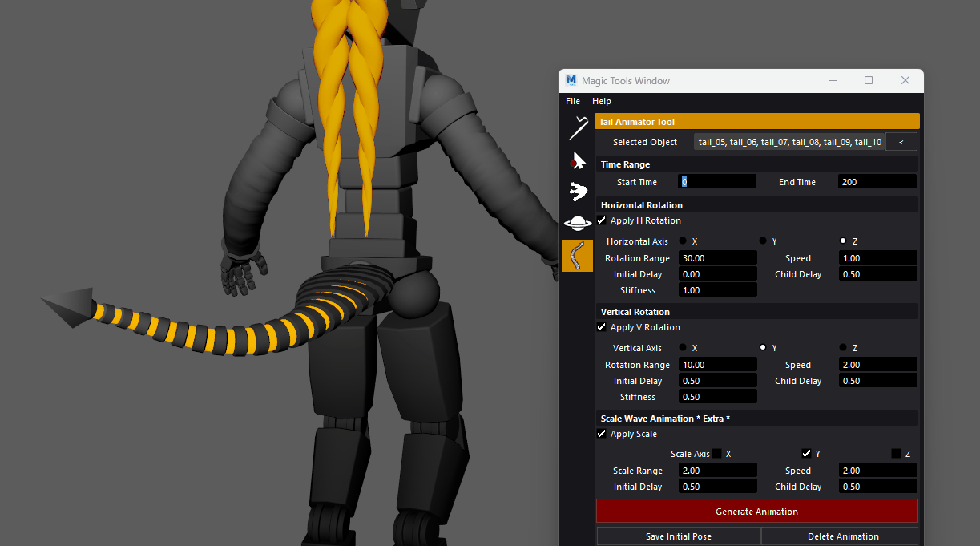Open the File menu
The height and width of the screenshot is (546, 980).
tap(572, 101)
